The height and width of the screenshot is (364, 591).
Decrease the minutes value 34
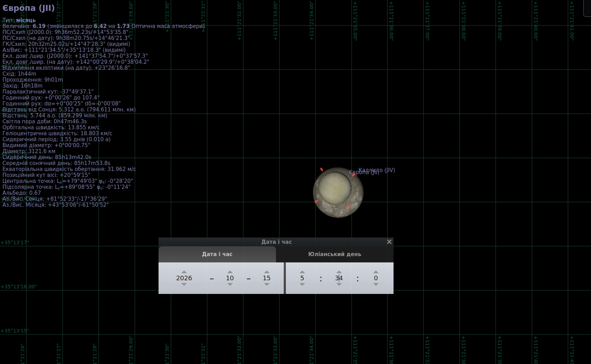coord(339,284)
